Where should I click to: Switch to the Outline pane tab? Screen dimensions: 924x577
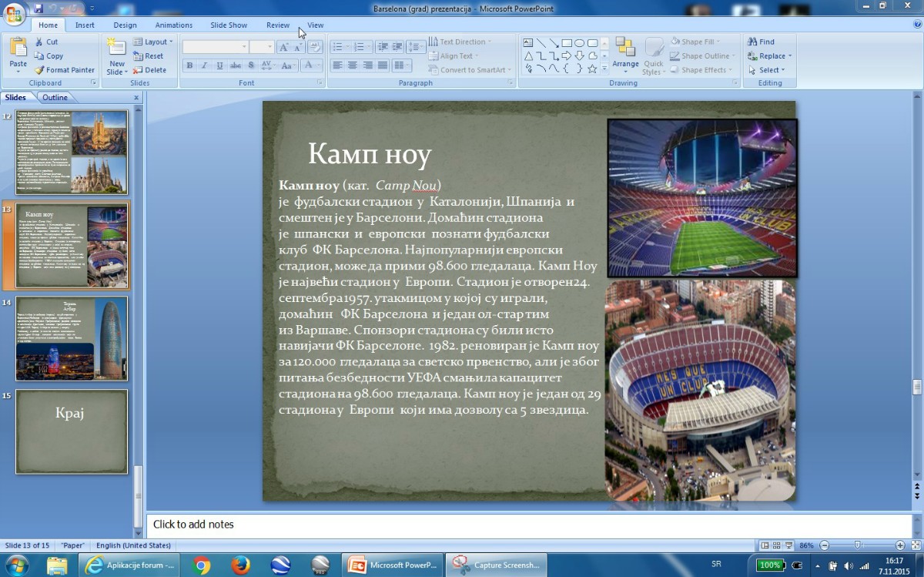coord(55,98)
